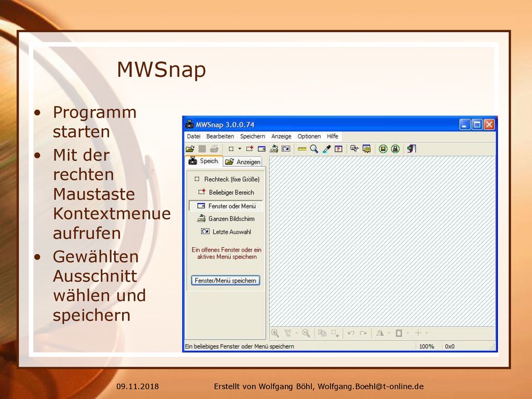The width and height of the screenshot is (532, 399).
Task: Expand the frame border dropdown arrow
Action: (407, 333)
